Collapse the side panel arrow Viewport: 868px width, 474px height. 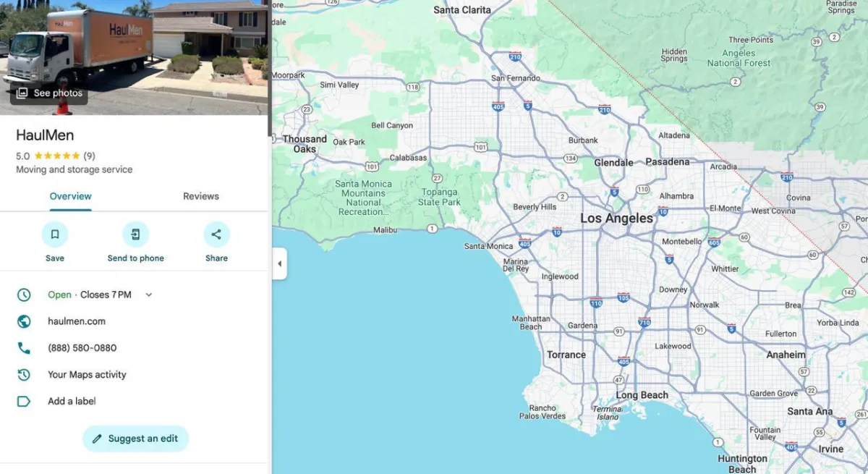click(279, 263)
